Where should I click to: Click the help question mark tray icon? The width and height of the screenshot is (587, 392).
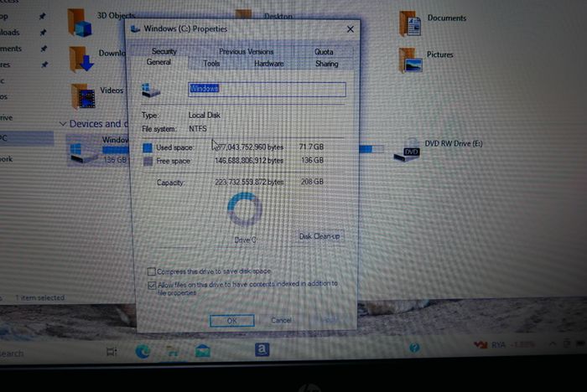[414, 348]
